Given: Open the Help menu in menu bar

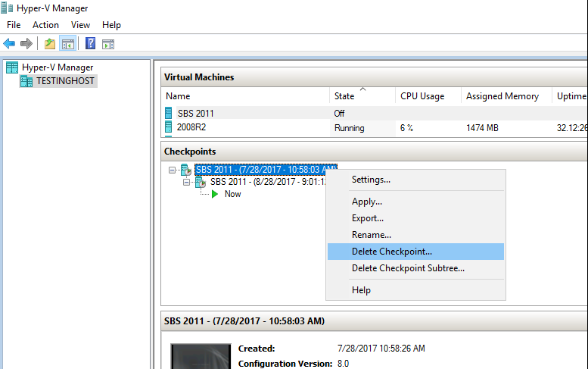Looking at the screenshot, I should (x=111, y=25).
